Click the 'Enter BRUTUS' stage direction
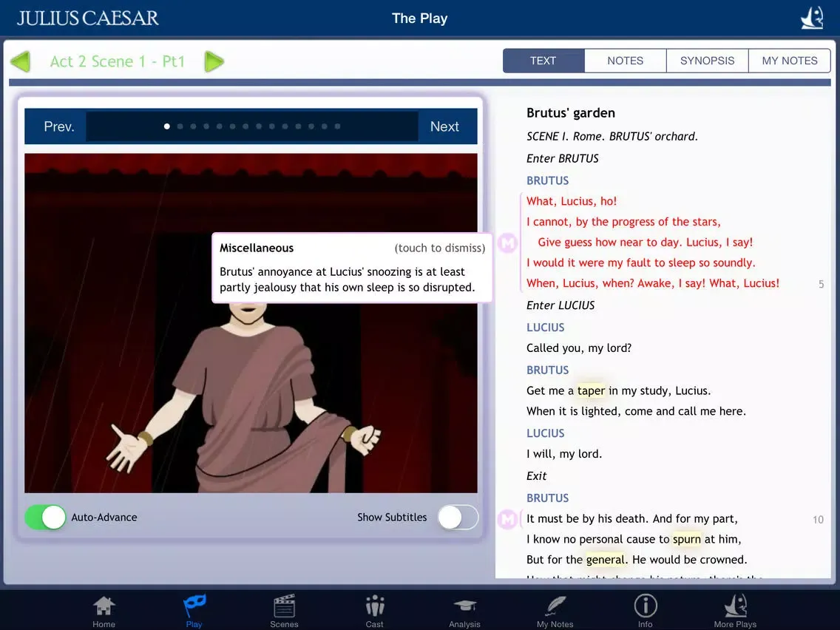840x630 pixels. click(x=563, y=158)
